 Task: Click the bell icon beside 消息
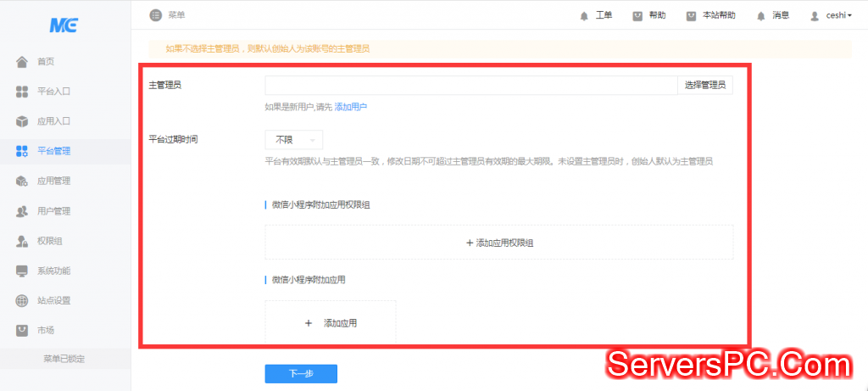pyautogui.click(x=761, y=16)
